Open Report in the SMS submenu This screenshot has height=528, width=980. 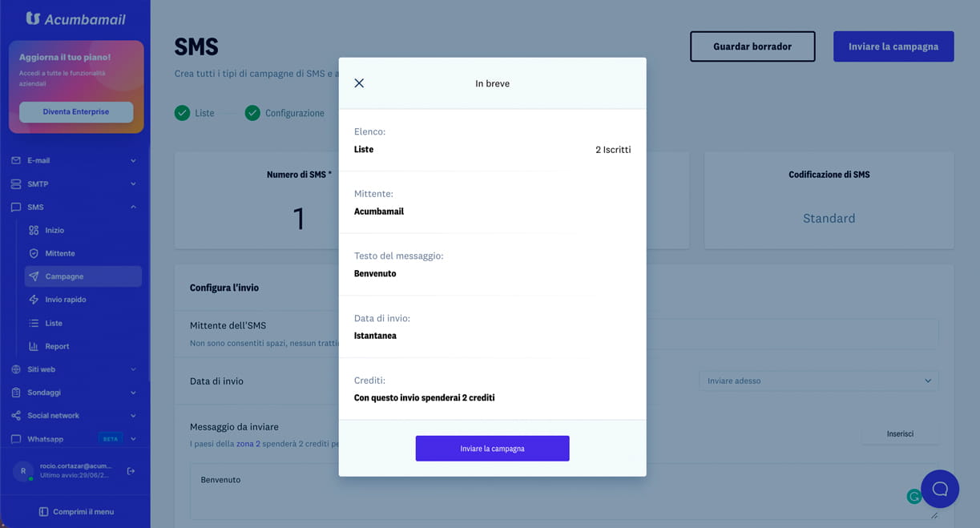pos(57,346)
